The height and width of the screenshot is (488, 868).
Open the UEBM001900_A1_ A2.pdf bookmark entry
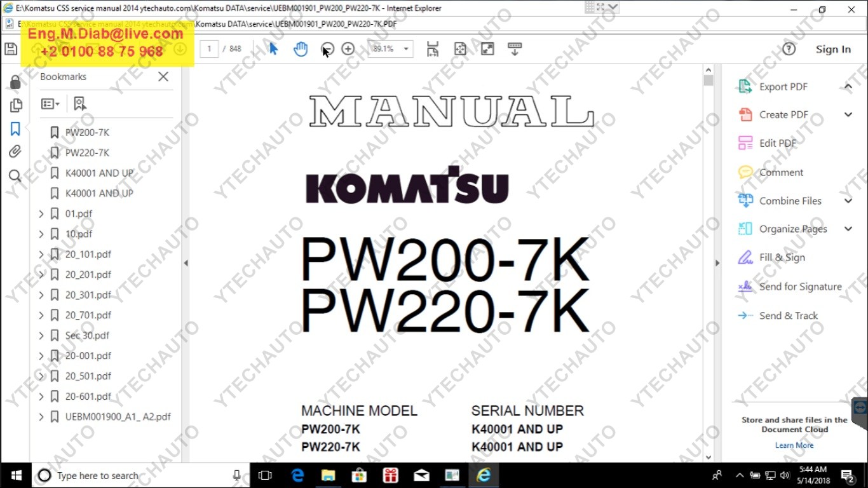118,417
